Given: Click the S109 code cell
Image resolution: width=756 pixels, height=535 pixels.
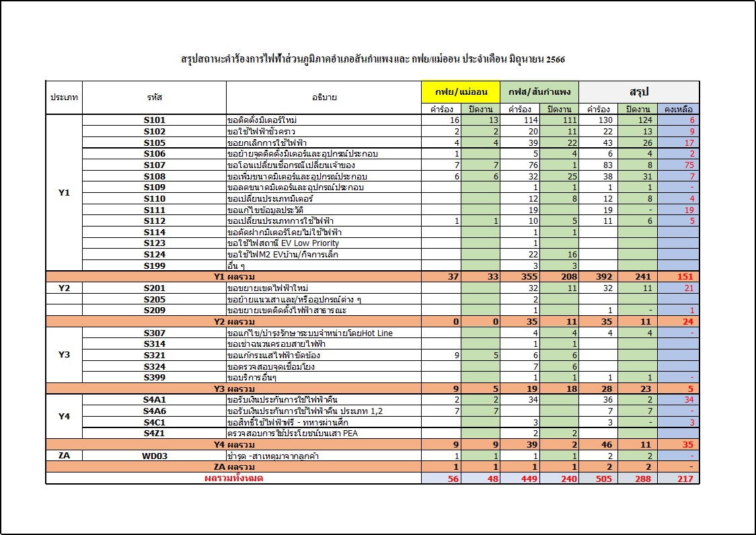Looking at the screenshot, I should [154, 188].
